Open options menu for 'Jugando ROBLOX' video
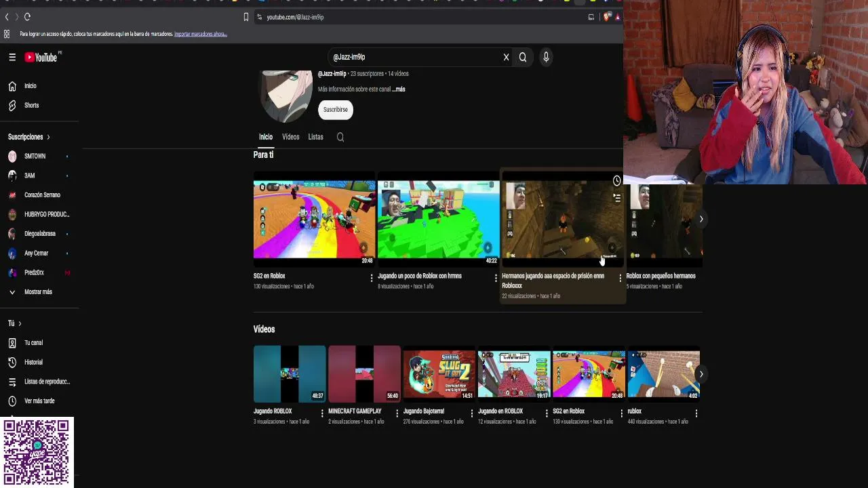 point(322,413)
